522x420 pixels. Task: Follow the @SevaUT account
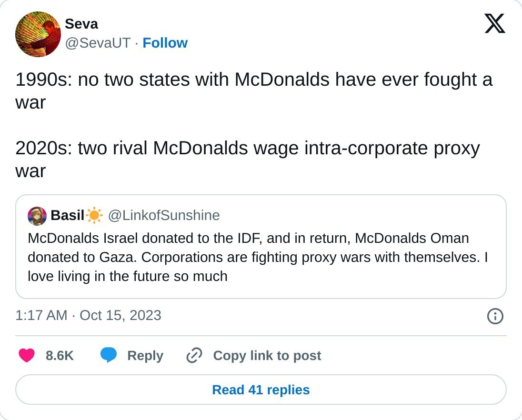click(165, 43)
